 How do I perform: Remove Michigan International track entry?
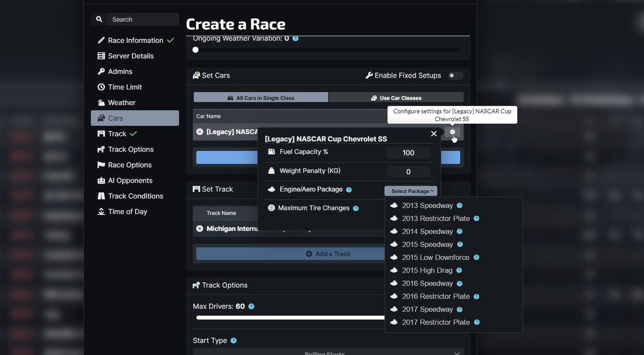pos(200,228)
